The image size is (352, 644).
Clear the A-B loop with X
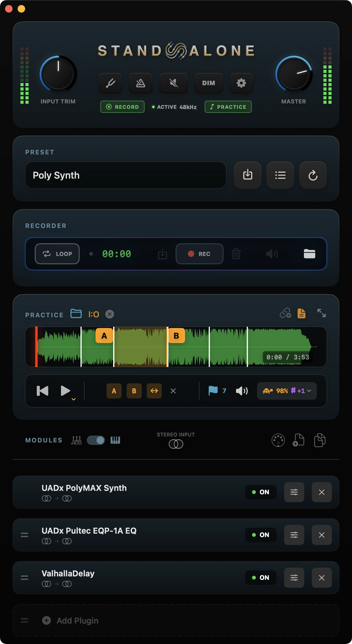pyautogui.click(x=173, y=391)
